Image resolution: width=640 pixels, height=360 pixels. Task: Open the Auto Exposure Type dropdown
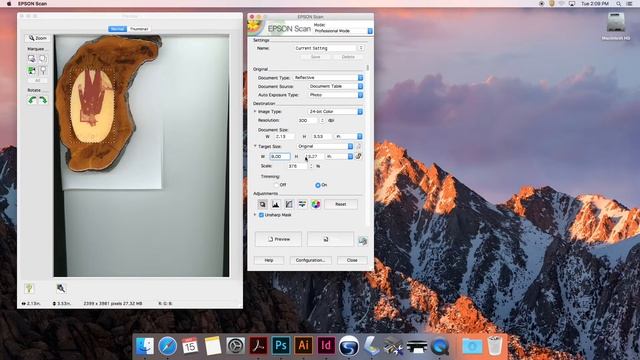[335, 95]
